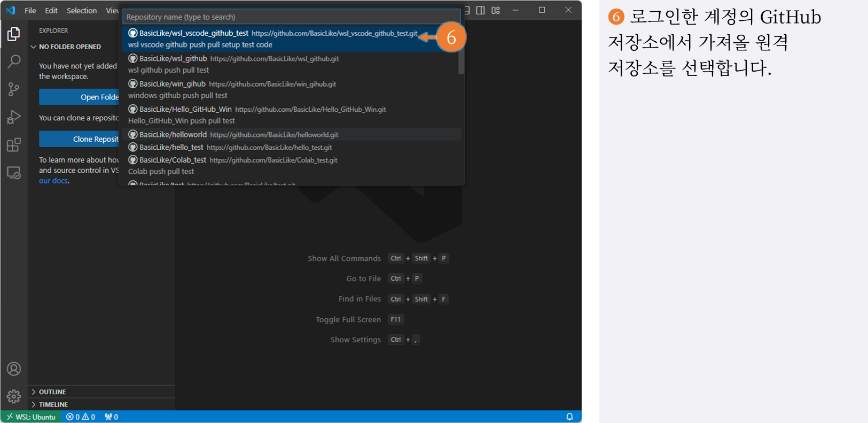Click Show Settings shortcut hint
The image size is (868, 423).
pyautogui.click(x=375, y=340)
